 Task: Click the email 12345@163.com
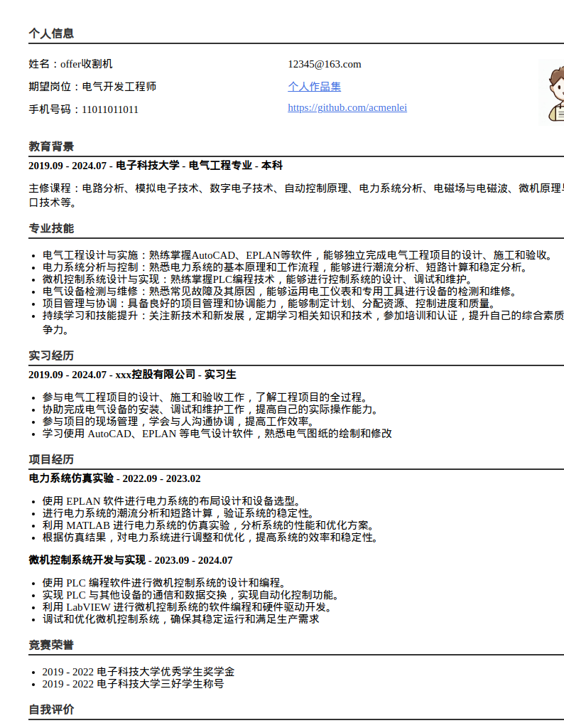click(x=324, y=64)
